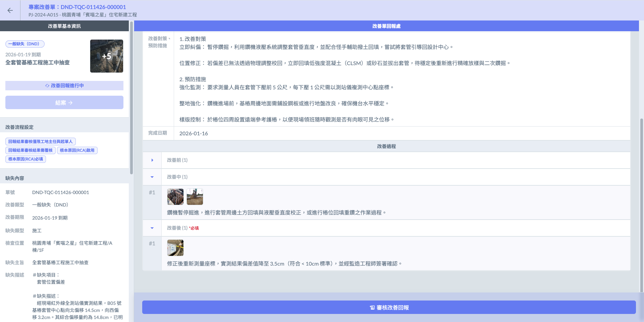644x322 pixels.
Task: Click the 一般缺失 (DND) tag
Action: pyautogui.click(x=25, y=44)
